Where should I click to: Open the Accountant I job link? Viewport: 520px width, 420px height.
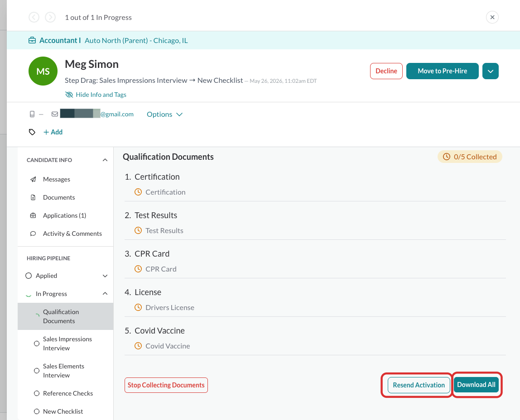[60, 40]
